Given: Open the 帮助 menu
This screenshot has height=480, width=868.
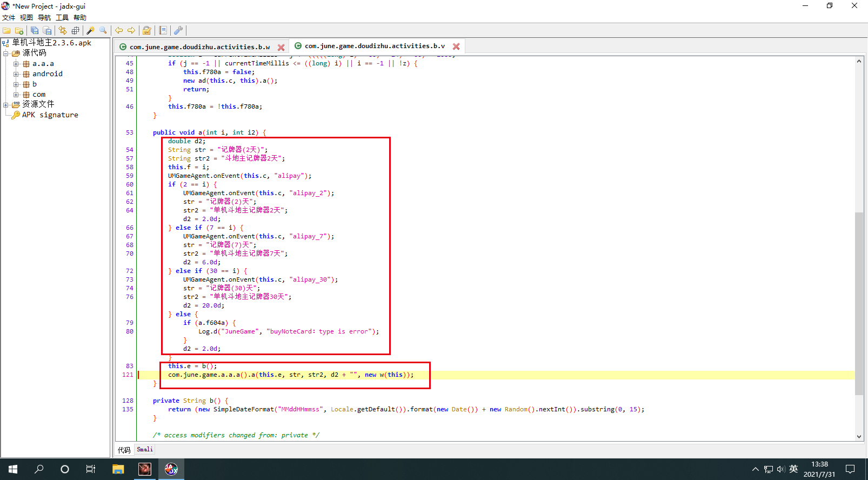Looking at the screenshot, I should click(80, 17).
